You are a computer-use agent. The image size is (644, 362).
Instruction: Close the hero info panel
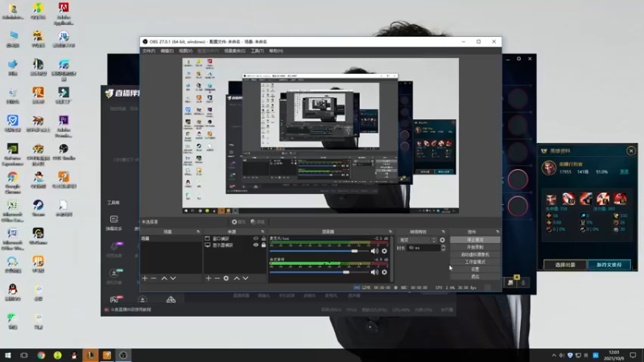pos(631,150)
